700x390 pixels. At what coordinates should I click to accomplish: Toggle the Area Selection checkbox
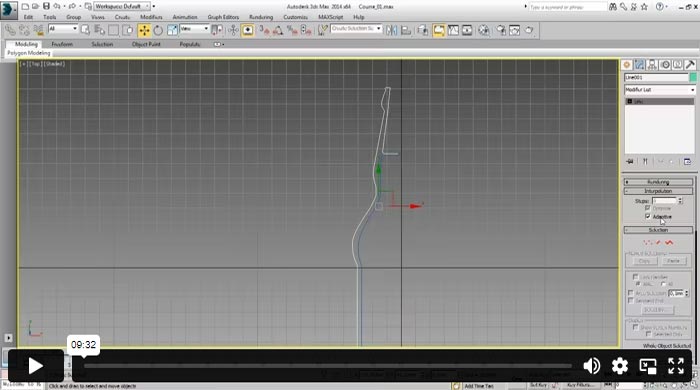[631, 293]
